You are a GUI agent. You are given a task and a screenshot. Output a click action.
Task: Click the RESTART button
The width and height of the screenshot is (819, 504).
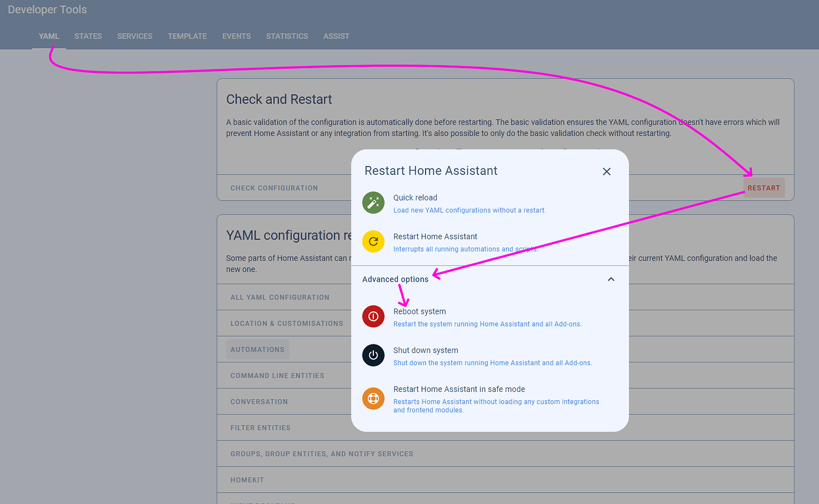764,187
